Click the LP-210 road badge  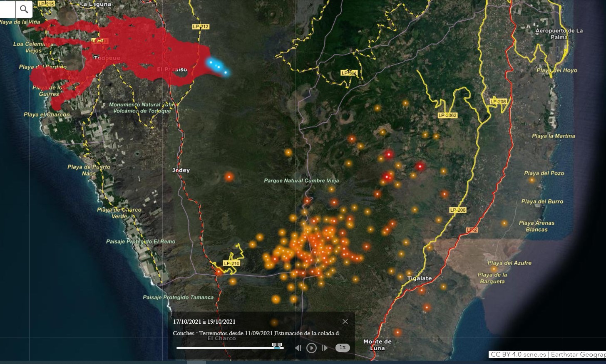click(231, 263)
